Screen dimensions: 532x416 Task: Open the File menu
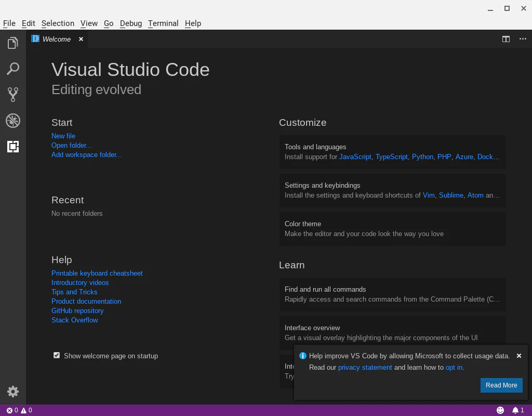(x=9, y=23)
